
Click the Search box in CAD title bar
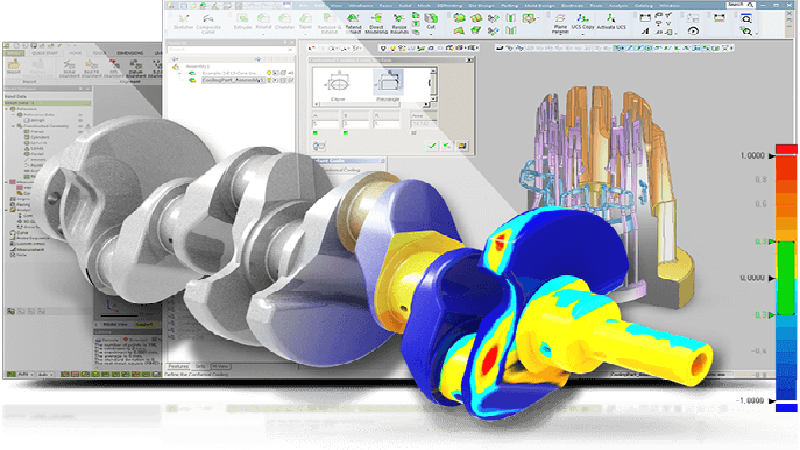pyautogui.click(x=740, y=5)
